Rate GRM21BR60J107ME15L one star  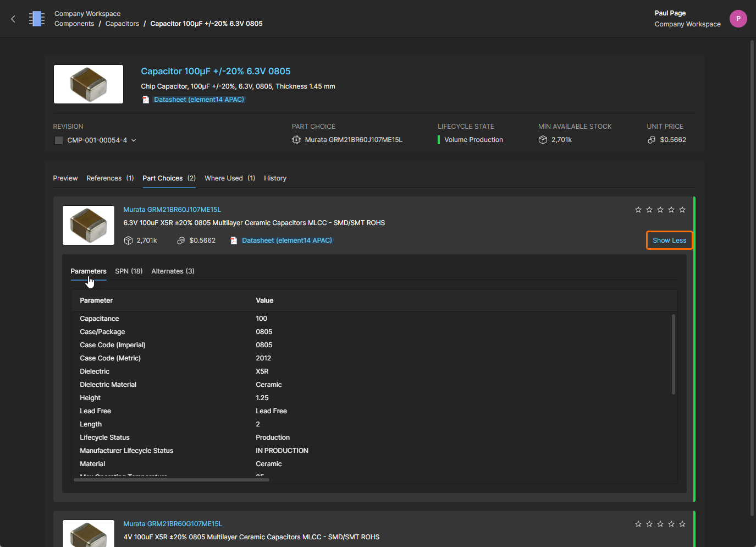(638, 210)
